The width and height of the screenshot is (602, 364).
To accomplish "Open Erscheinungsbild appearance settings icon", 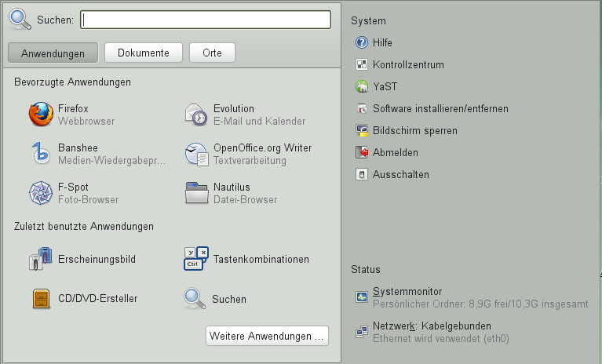I will [41, 259].
